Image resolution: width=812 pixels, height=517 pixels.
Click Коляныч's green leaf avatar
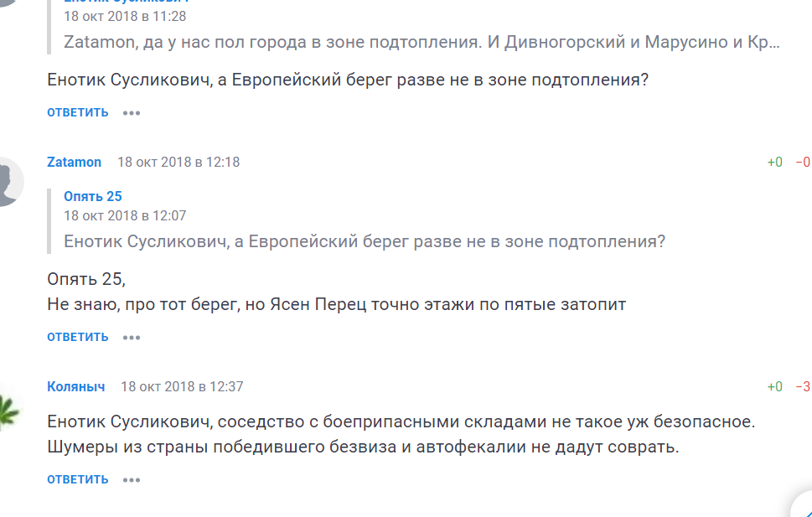(x=8, y=406)
